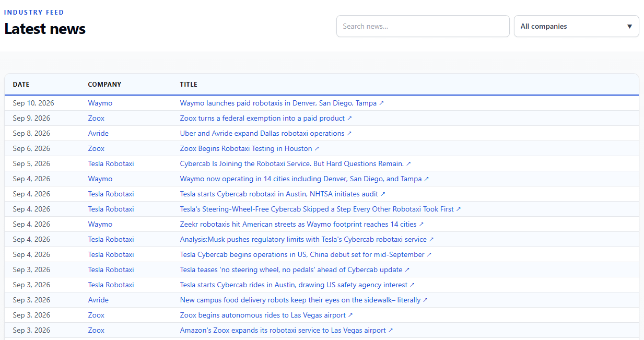The width and height of the screenshot is (644, 340).
Task: Select the Waymo company link dated Sep 10
Action: click(x=100, y=103)
